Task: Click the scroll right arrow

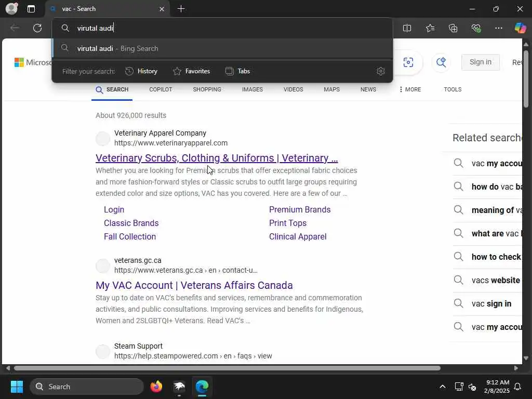Action: (516, 368)
